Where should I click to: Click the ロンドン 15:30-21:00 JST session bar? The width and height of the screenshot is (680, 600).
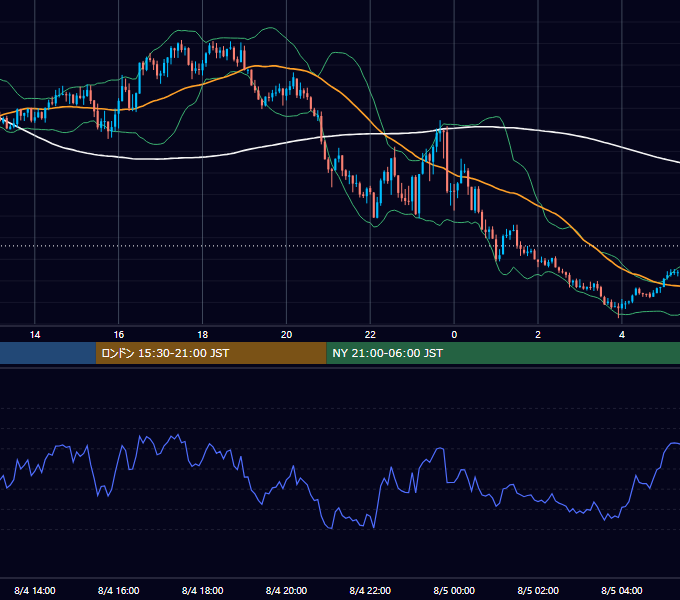(211, 353)
